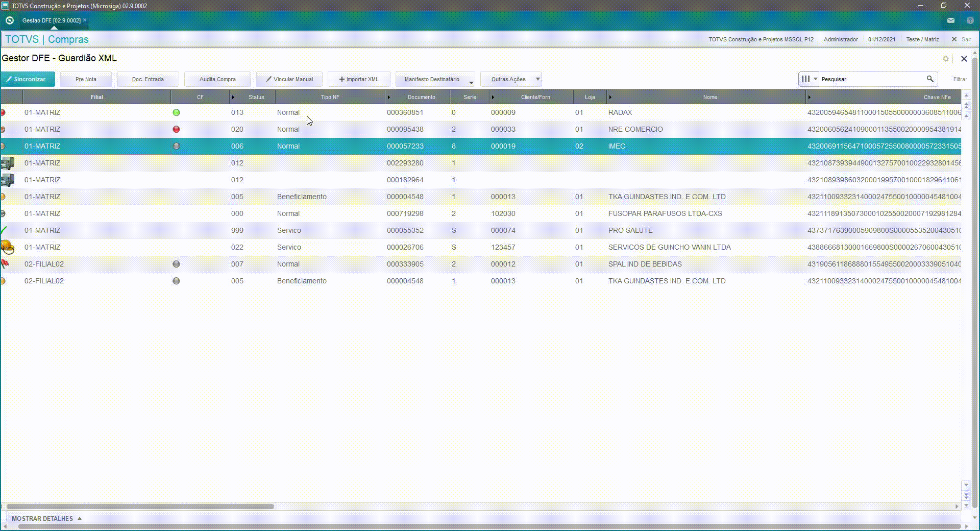Select Cliente/Forn cell 123457
Screen dimensions: 980x531
pos(503,247)
